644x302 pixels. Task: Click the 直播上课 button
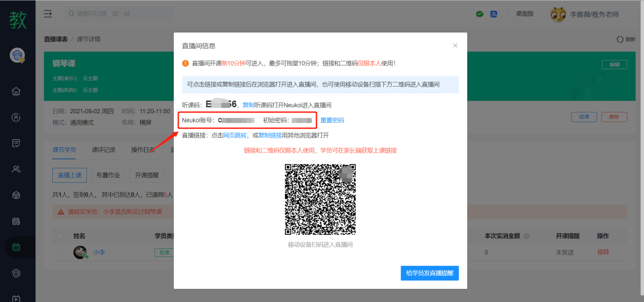[x=70, y=175]
